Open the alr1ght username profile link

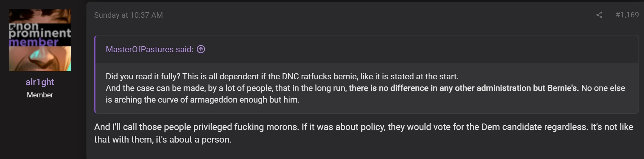point(40,82)
